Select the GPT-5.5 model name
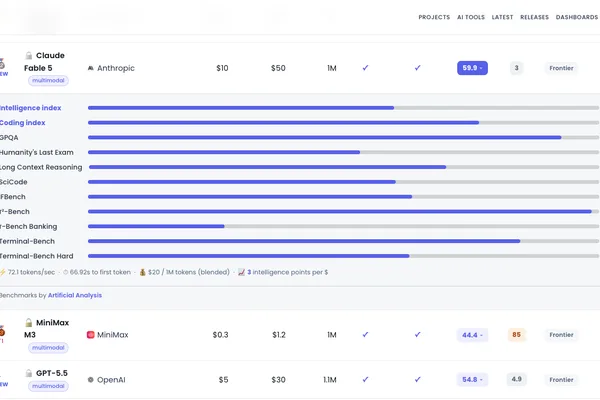The width and height of the screenshot is (600, 400). pos(52,373)
